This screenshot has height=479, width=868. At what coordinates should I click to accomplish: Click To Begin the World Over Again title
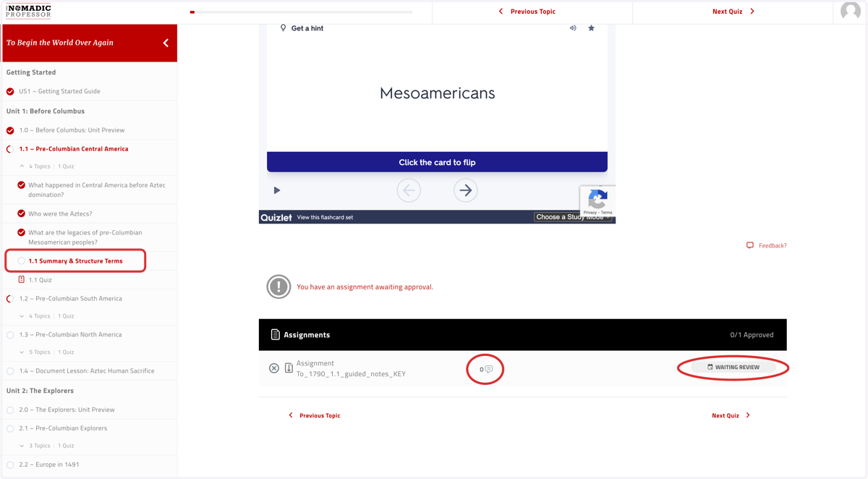point(60,43)
